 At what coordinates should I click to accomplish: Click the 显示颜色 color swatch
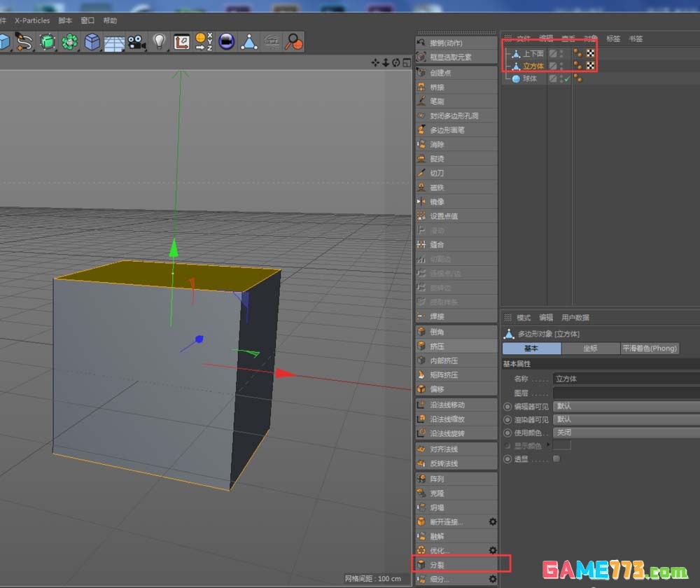point(562,446)
